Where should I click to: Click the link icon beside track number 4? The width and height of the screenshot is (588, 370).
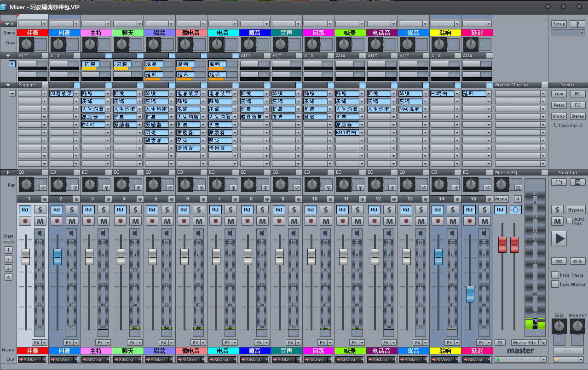point(140,199)
